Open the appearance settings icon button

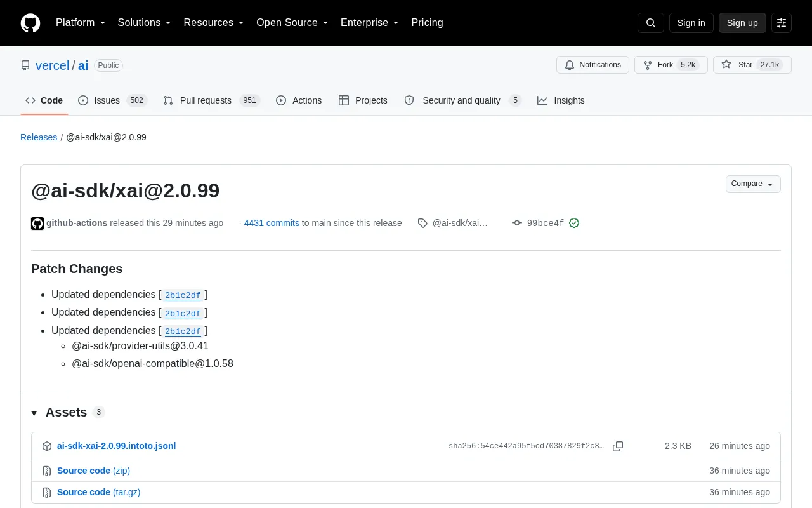782,23
